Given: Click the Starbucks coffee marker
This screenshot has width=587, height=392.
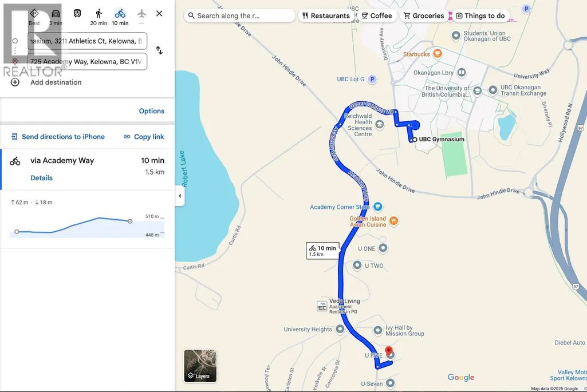Looking at the screenshot, I should [437, 53].
